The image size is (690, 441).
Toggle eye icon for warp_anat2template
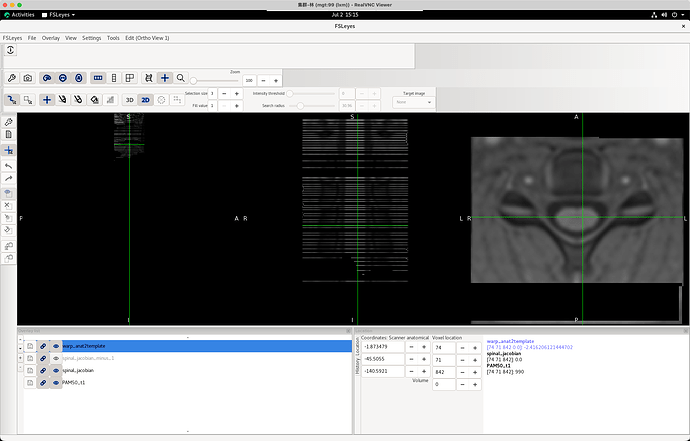[x=56, y=346]
